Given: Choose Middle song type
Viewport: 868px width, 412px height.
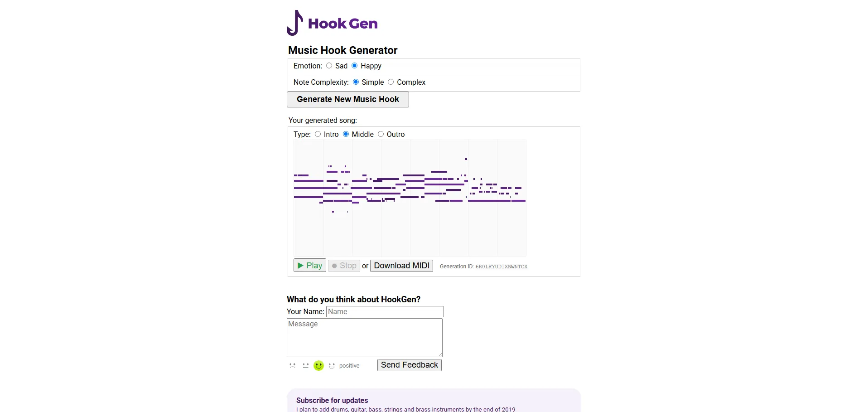Looking at the screenshot, I should (346, 134).
